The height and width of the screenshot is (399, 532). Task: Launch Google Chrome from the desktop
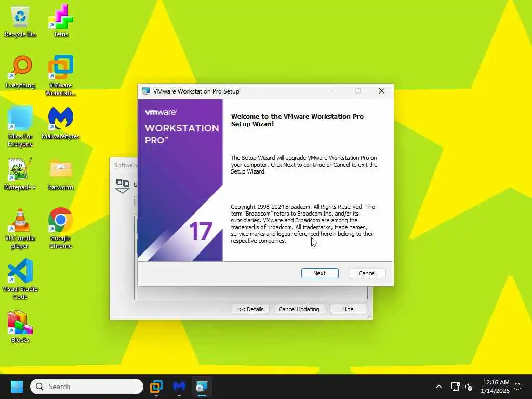pyautogui.click(x=60, y=228)
